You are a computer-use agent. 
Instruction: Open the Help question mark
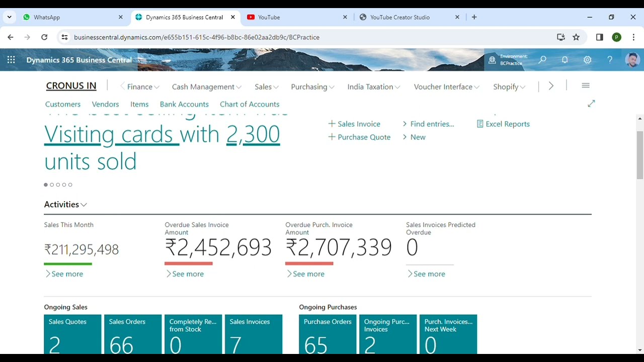(x=610, y=60)
